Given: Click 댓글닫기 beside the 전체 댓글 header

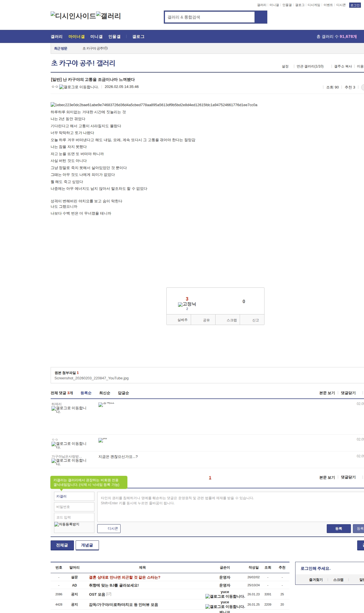Looking at the screenshot, I should [348, 393].
